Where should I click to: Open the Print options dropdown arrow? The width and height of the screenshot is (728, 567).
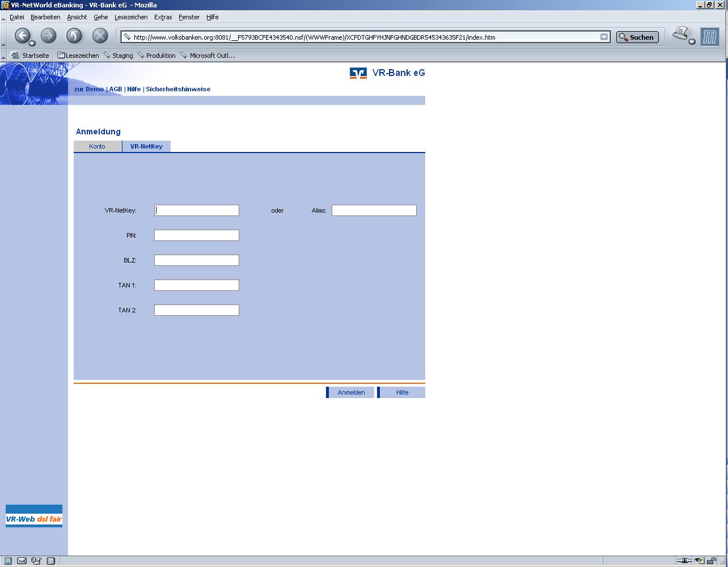tap(692, 42)
